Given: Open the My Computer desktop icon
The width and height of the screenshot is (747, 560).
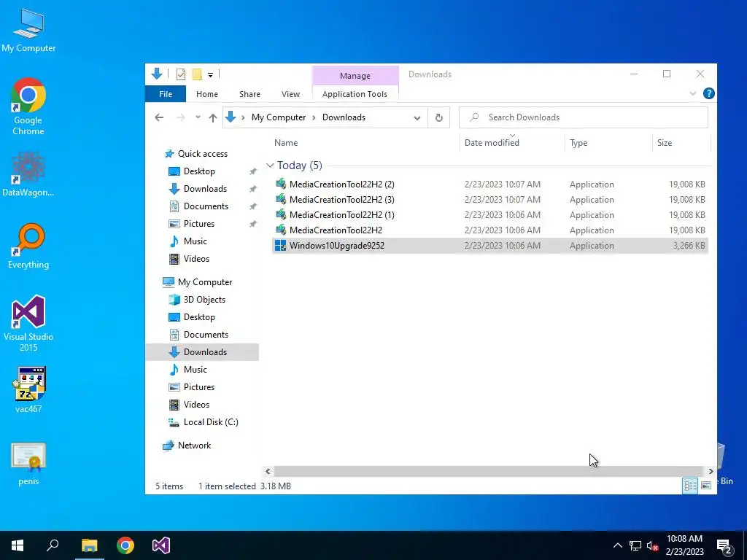Looking at the screenshot, I should 28,31.
